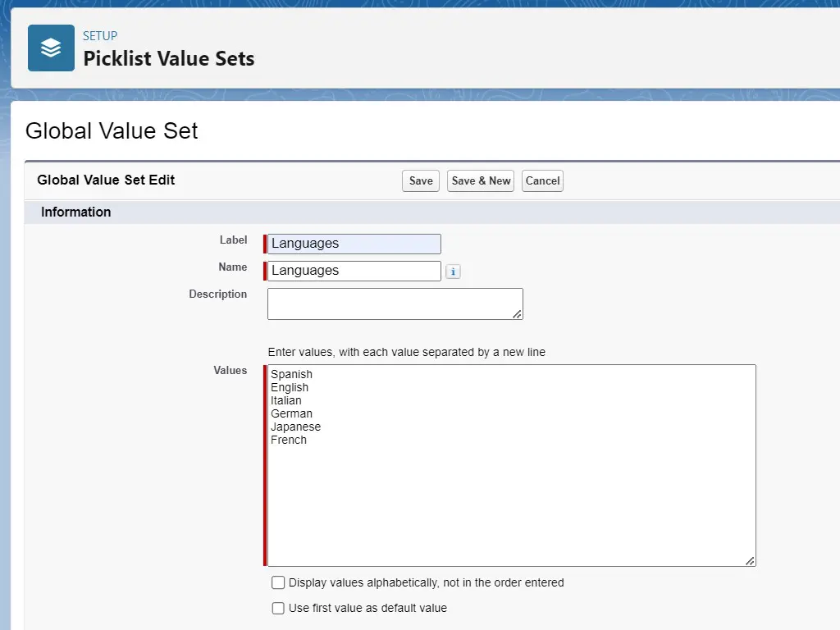Screen dimensions: 840x630
Task: Click the SETUP breadcrumb text
Action: [x=99, y=36]
